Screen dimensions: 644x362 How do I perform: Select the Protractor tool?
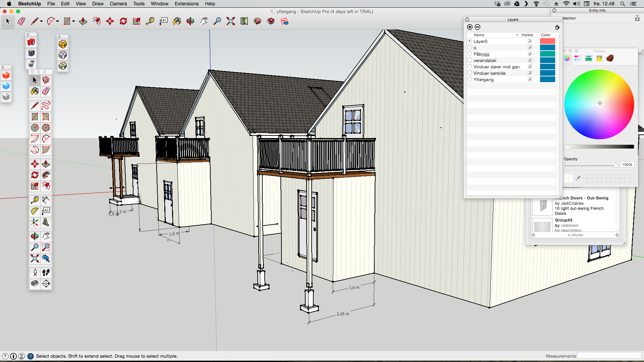(35, 211)
